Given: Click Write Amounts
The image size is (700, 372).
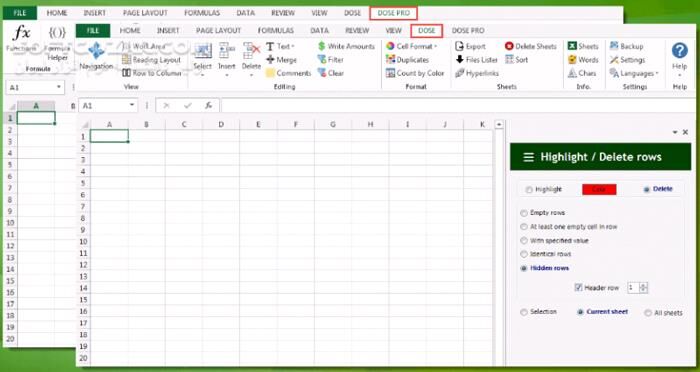Looking at the screenshot, I should point(346,46).
